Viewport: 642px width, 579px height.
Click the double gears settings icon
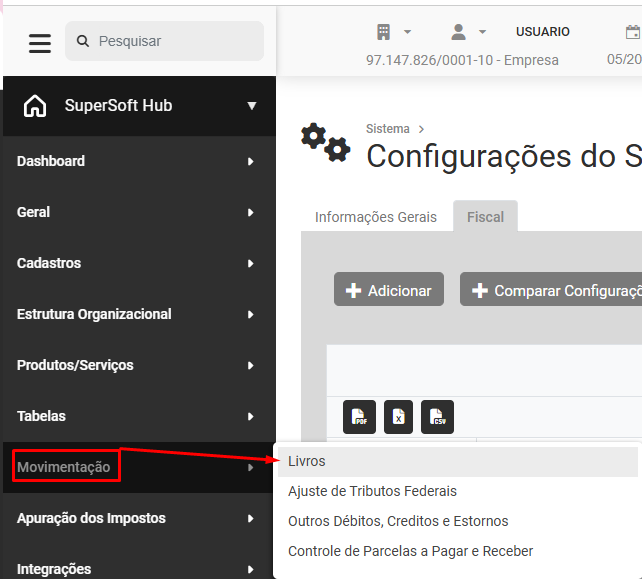point(326,142)
